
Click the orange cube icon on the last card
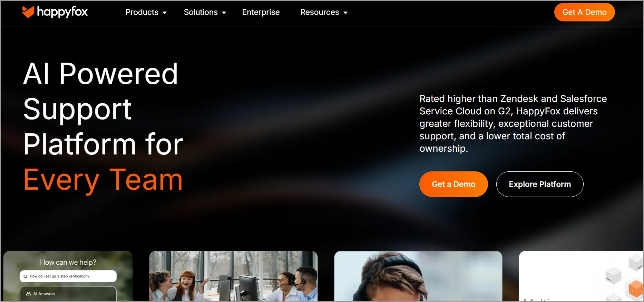coord(636,289)
